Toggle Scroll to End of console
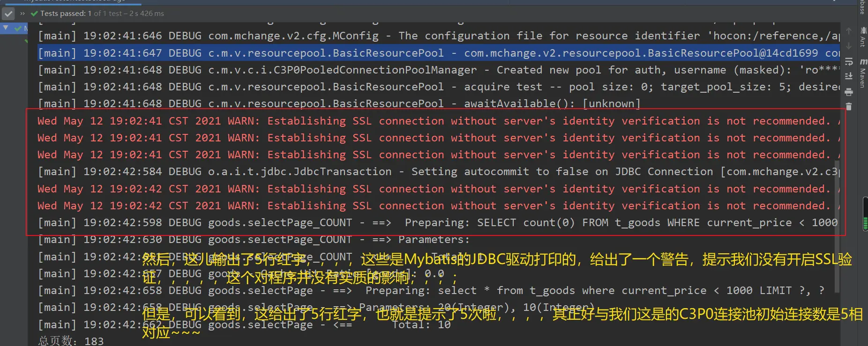 (849, 76)
